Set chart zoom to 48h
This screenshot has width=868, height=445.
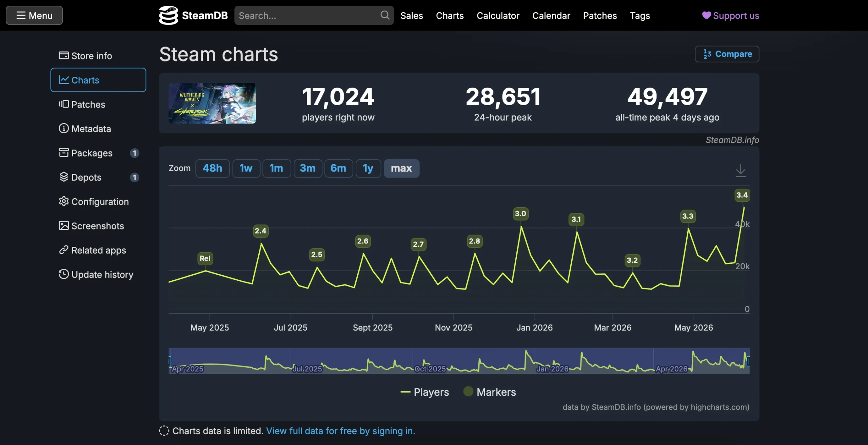(213, 168)
